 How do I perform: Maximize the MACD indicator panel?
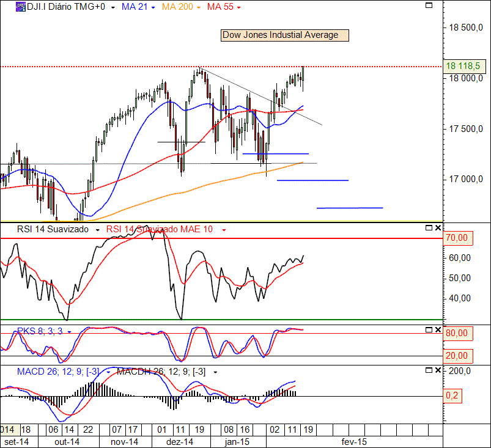(429, 370)
